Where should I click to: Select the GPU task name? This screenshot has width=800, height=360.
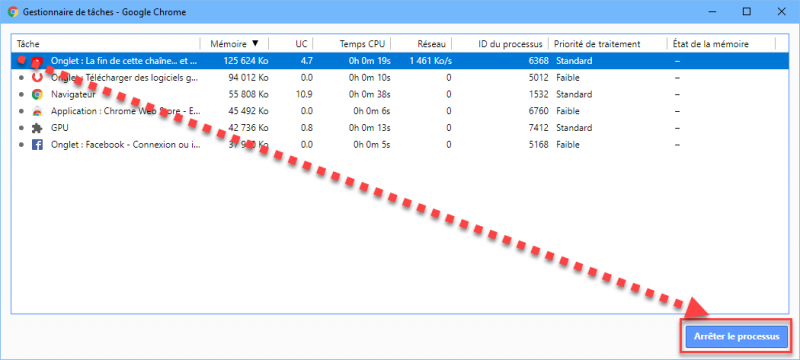[x=60, y=128]
